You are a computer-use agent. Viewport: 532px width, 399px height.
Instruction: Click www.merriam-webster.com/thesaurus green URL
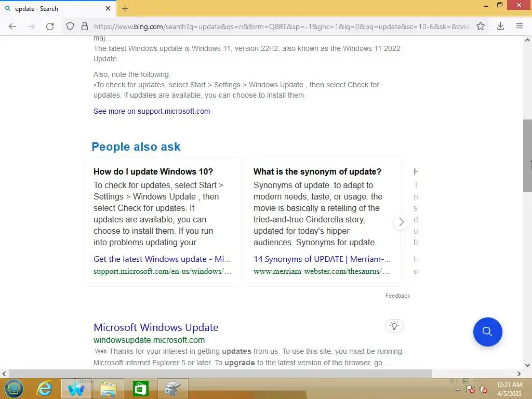[x=321, y=271]
